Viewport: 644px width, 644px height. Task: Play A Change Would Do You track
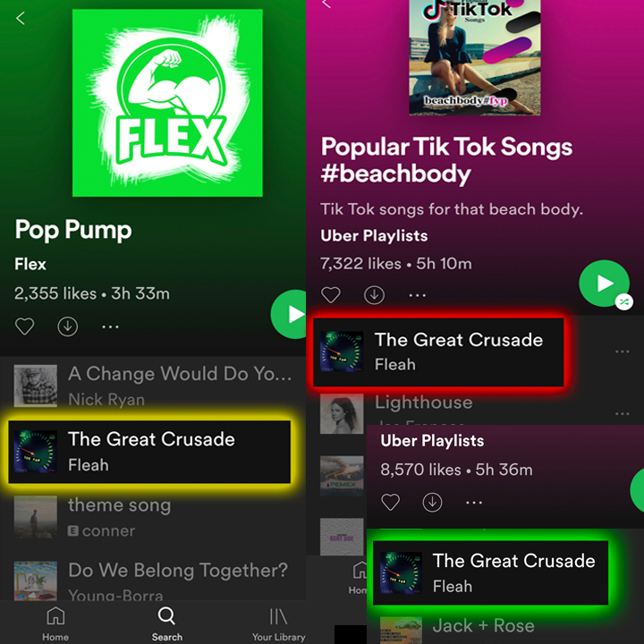153,386
